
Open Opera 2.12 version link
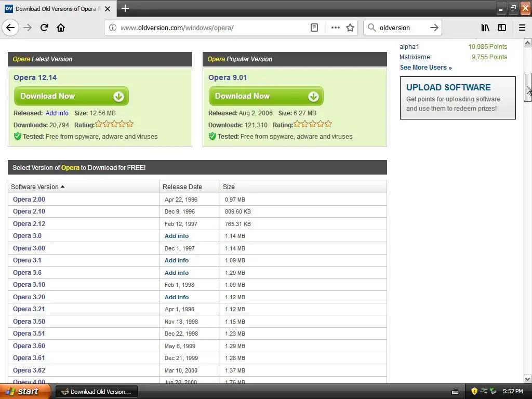[29, 223]
